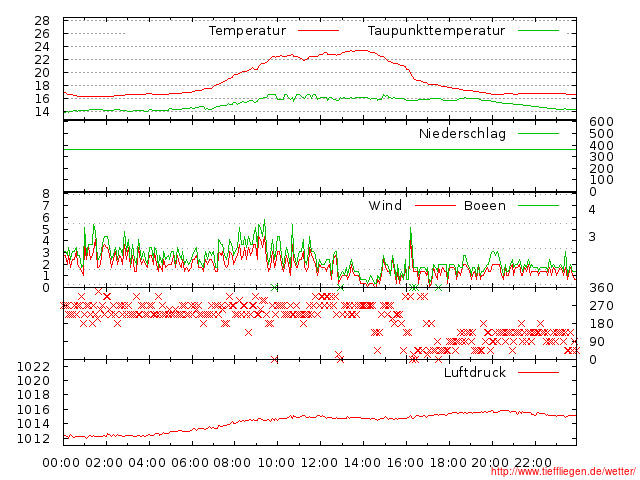Click the 18:00 time axis label
The height and width of the screenshot is (480, 640).
[x=448, y=462]
